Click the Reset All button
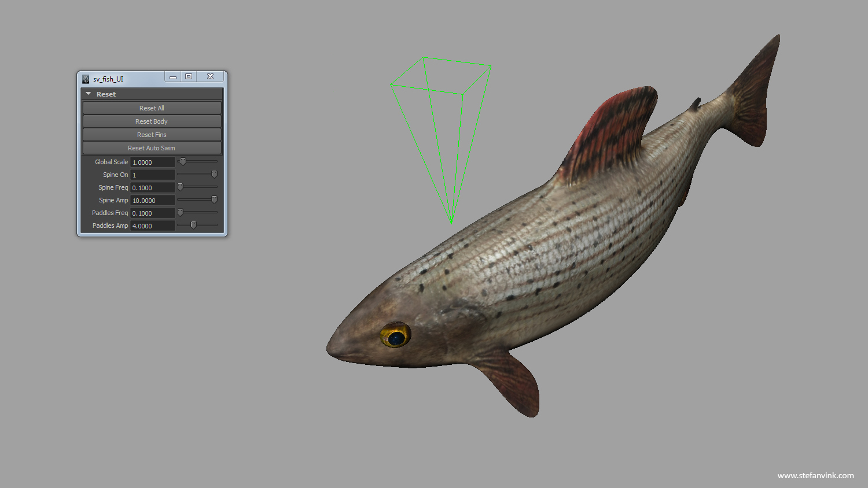The width and height of the screenshot is (868, 488). [152, 108]
